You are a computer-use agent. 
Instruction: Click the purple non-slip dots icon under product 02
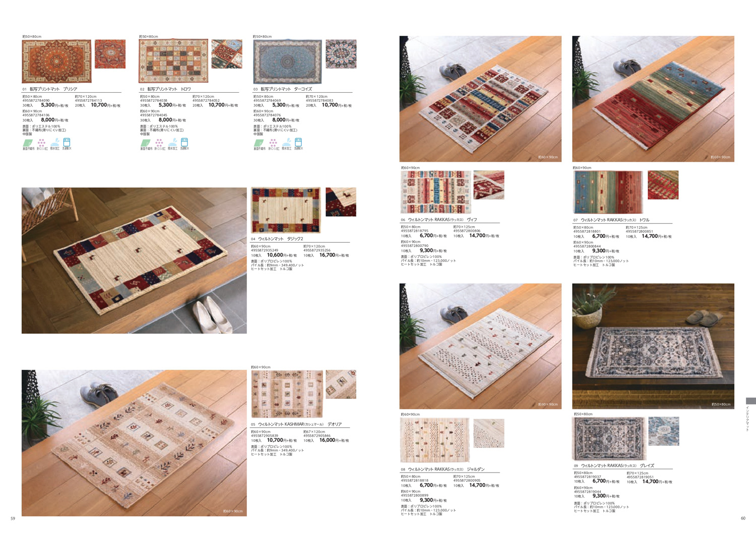coord(159,143)
